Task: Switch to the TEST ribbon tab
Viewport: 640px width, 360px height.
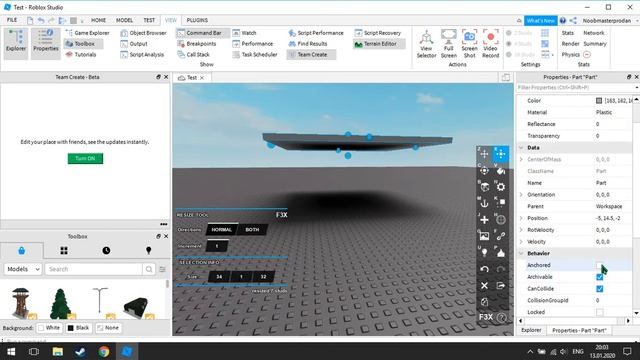Action: point(149,20)
